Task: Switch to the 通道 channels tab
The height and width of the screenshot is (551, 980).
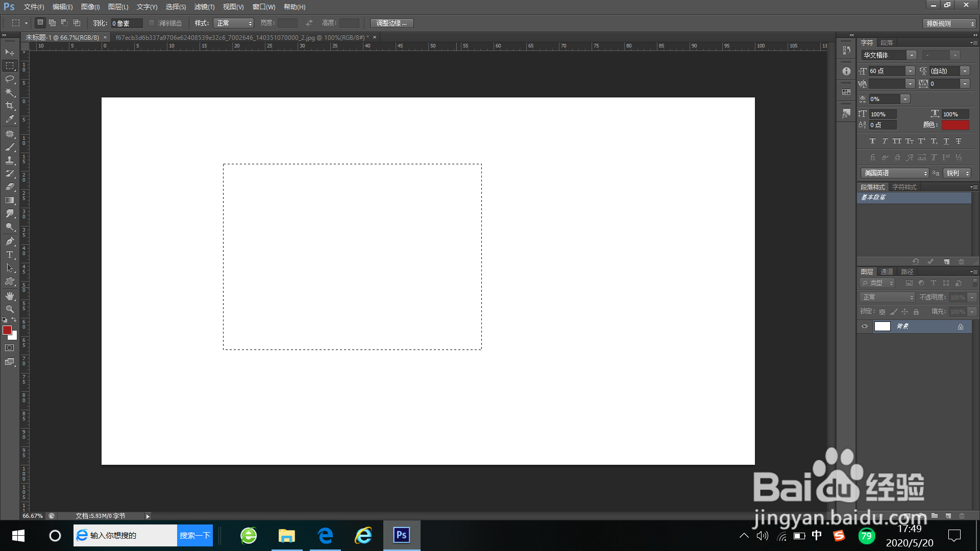Action: [887, 271]
